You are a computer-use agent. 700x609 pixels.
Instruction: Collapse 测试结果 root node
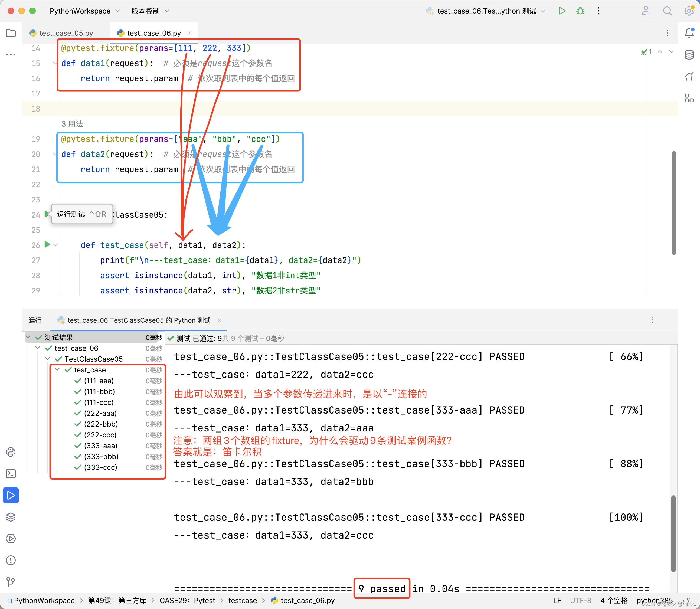click(x=28, y=338)
